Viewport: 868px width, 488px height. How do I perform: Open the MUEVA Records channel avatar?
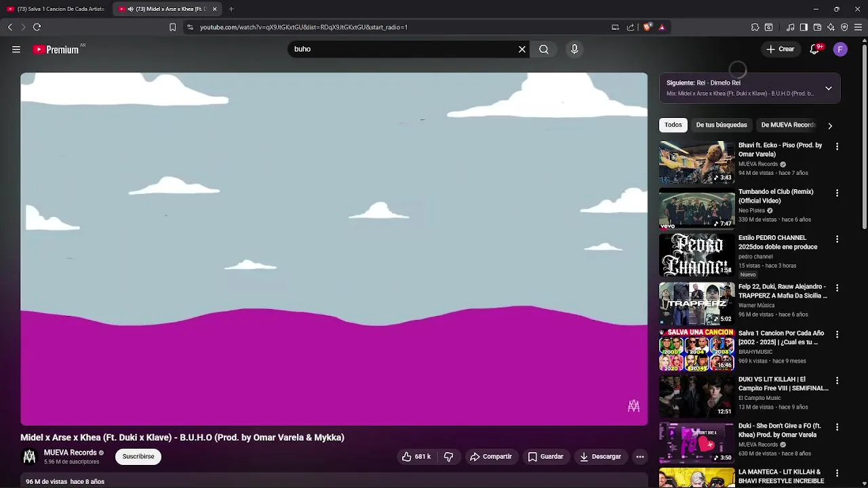pyautogui.click(x=29, y=457)
